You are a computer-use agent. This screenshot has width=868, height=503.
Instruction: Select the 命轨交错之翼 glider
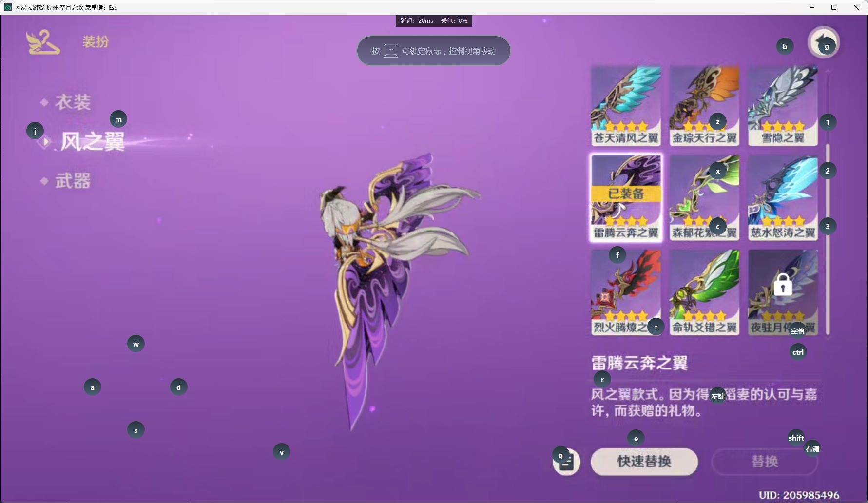705,292
